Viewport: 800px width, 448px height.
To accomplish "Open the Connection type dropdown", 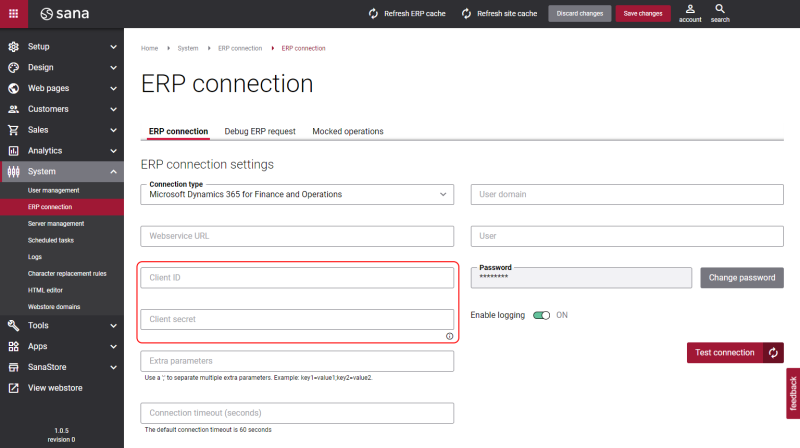I will (297, 194).
